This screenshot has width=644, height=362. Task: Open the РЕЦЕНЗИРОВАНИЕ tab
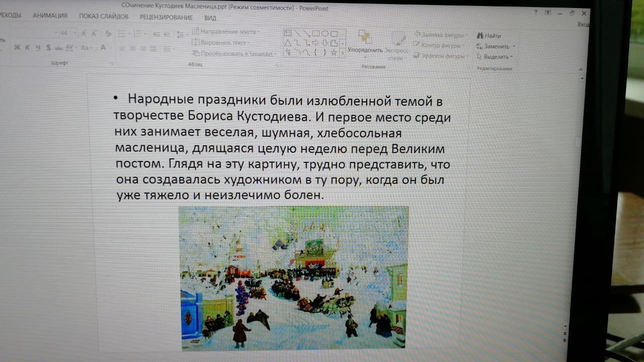click(167, 18)
